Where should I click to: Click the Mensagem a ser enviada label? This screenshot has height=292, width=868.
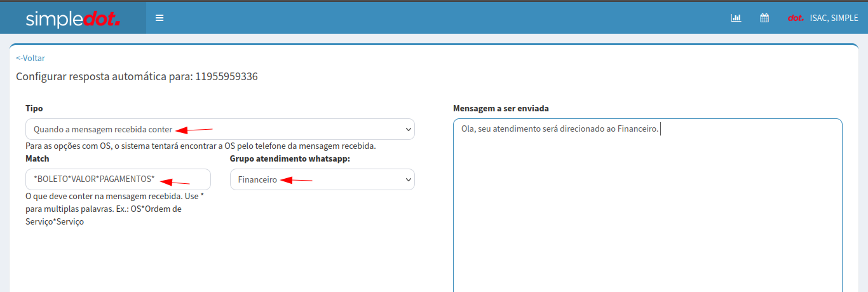[501, 108]
